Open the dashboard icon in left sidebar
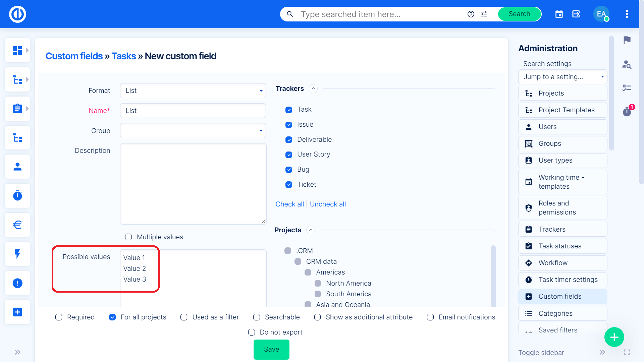 pos(17,50)
